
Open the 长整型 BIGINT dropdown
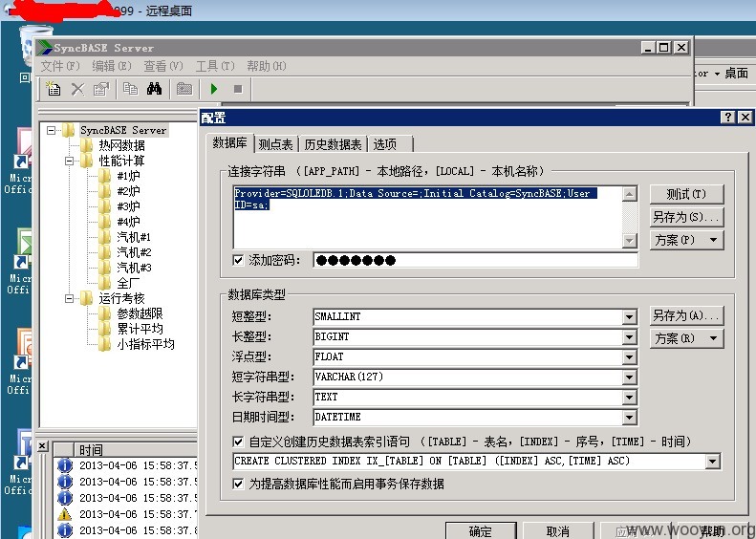[629, 337]
